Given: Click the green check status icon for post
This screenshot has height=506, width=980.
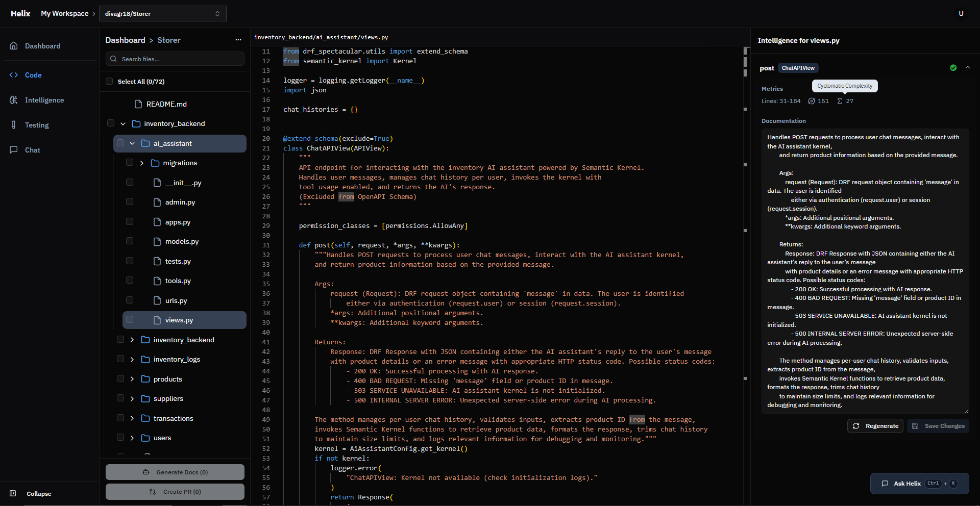Looking at the screenshot, I should (953, 68).
